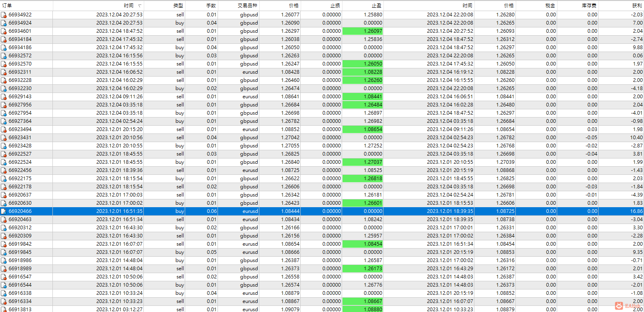Click the row icon for order 66932570
This screenshot has width=644, height=312.
4,64
